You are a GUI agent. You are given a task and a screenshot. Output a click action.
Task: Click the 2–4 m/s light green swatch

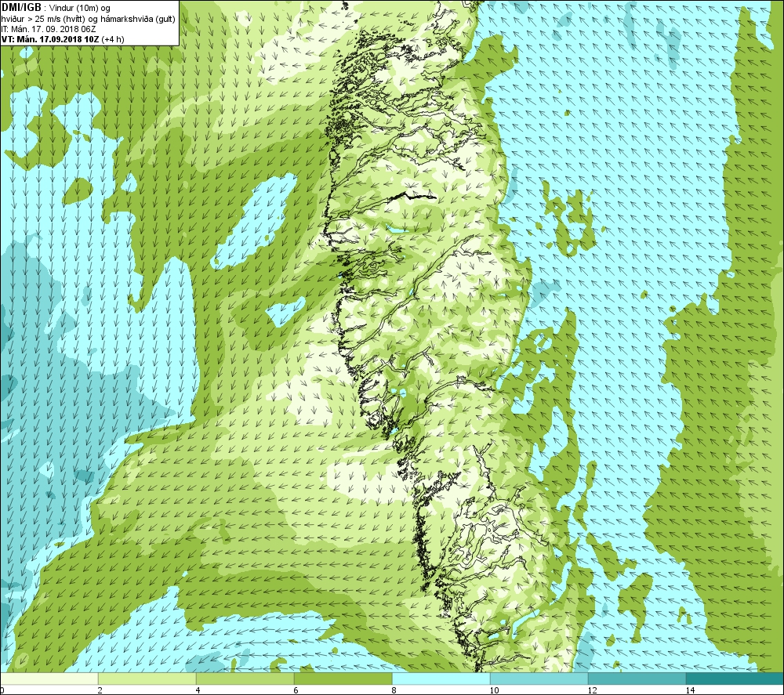click(147, 679)
